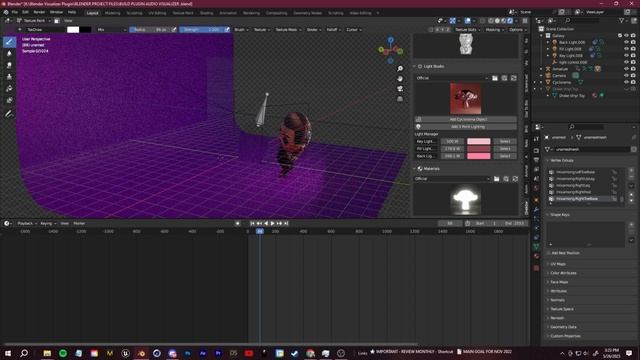The image size is (640, 360).
Task: Play the timeline animation
Action: coord(273,223)
